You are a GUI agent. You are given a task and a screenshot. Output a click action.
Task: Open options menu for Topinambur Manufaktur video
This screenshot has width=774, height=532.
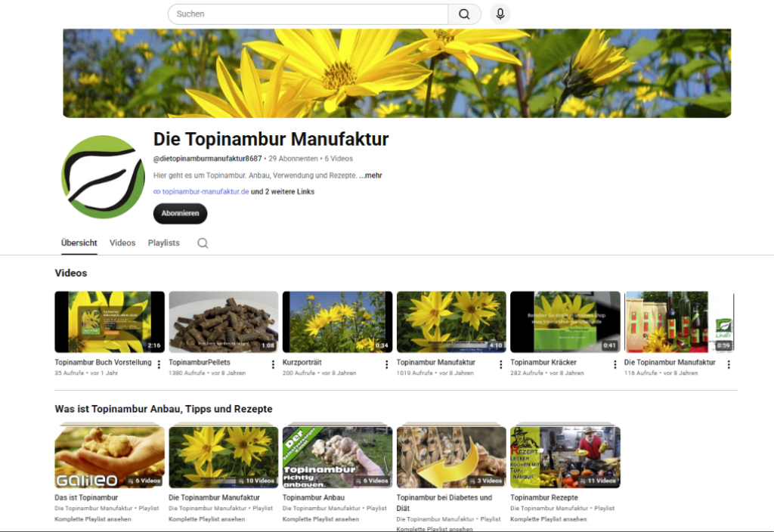pyautogui.click(x=500, y=364)
